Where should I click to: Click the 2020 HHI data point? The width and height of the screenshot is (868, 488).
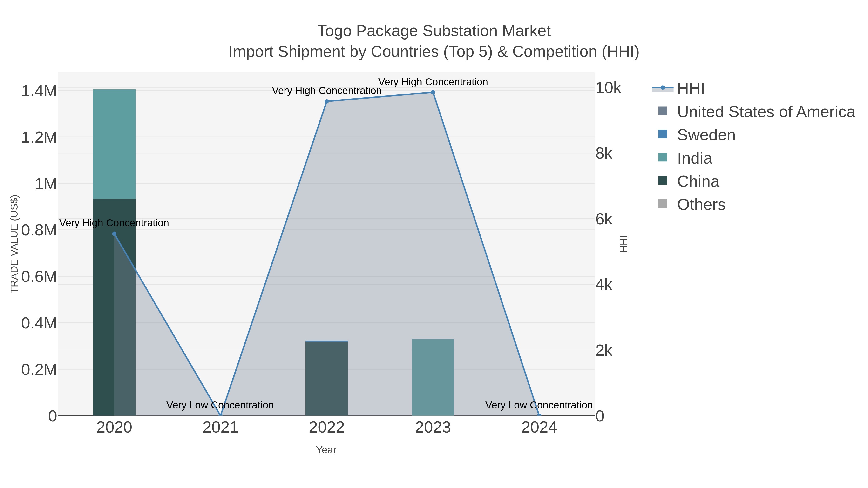[114, 234]
